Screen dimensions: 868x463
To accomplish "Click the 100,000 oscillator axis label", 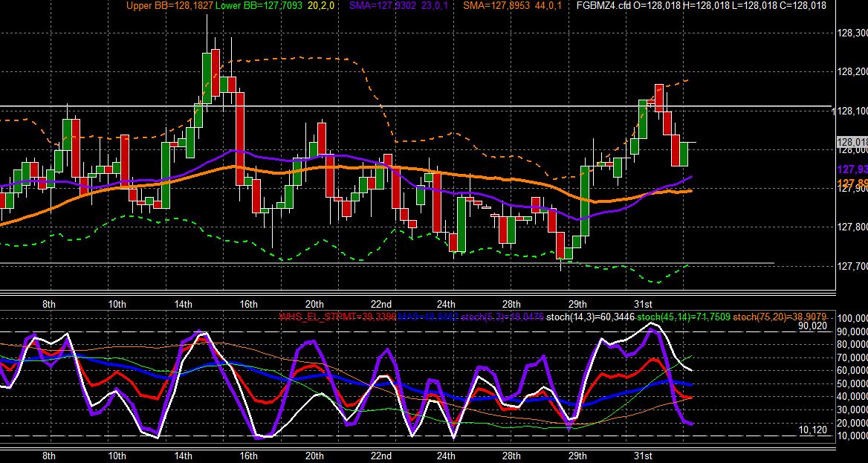I will (853, 318).
